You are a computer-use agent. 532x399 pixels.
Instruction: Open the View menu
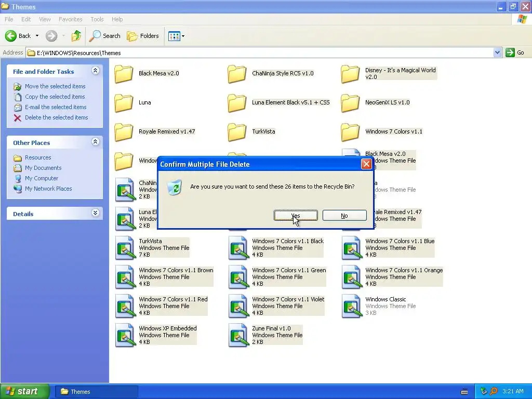coord(45,19)
